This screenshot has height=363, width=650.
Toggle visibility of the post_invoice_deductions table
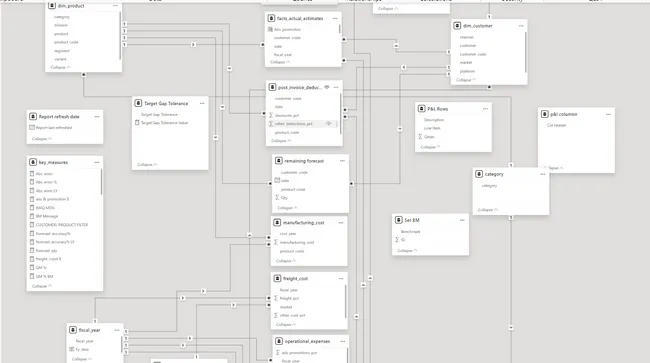click(x=327, y=87)
